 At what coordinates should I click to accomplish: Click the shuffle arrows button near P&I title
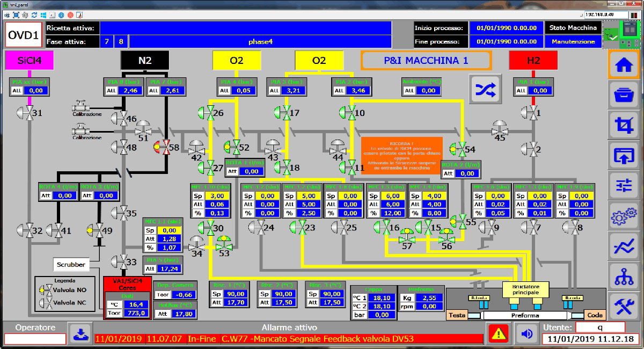485,89
